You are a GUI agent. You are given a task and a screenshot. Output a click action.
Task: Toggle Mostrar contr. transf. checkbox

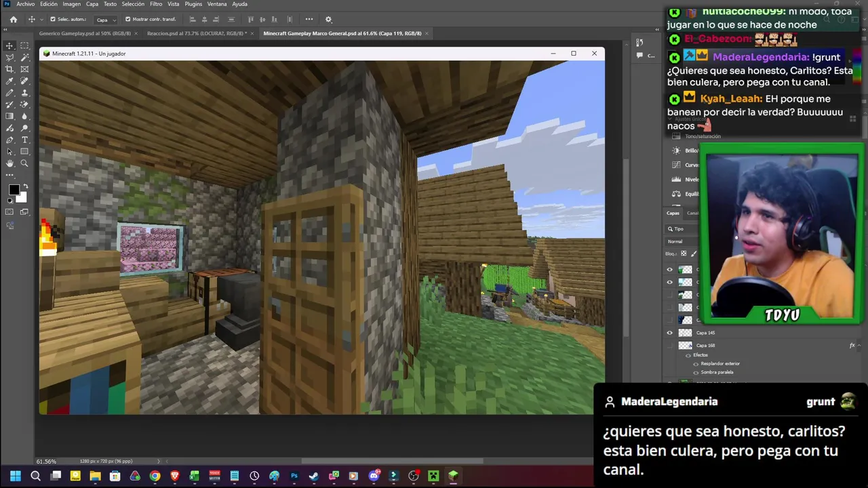click(x=128, y=19)
